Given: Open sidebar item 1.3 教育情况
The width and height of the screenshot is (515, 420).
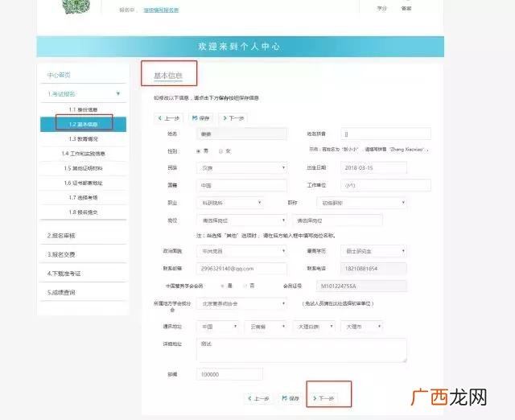Looking at the screenshot, I should [83, 139].
